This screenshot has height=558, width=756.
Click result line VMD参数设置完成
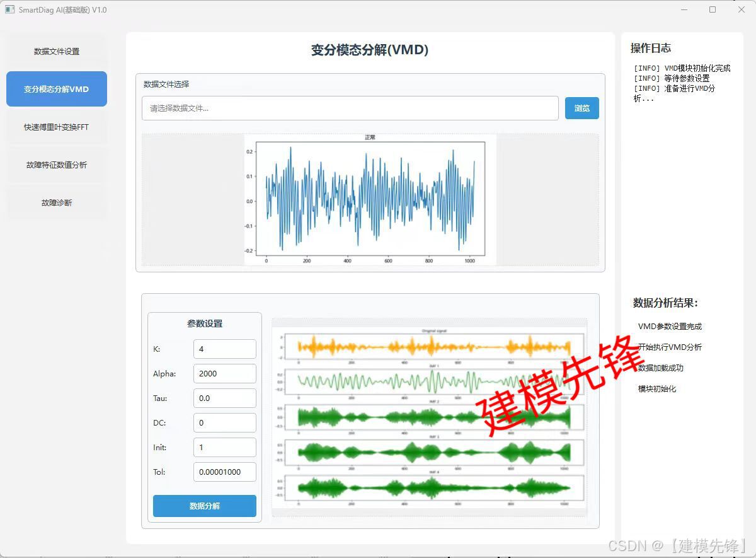point(670,327)
